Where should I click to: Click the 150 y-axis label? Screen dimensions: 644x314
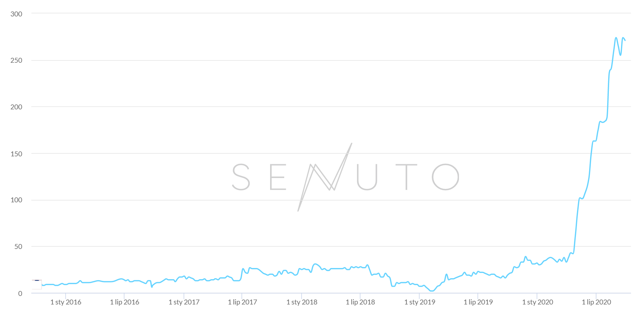tap(16, 153)
